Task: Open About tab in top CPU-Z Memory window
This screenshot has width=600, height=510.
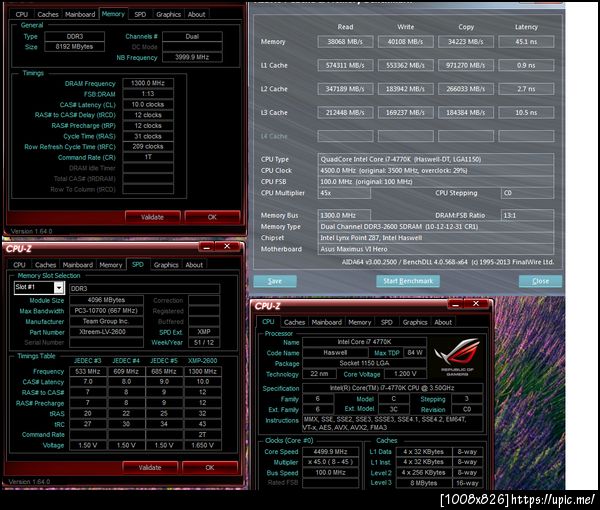Action: pos(196,14)
